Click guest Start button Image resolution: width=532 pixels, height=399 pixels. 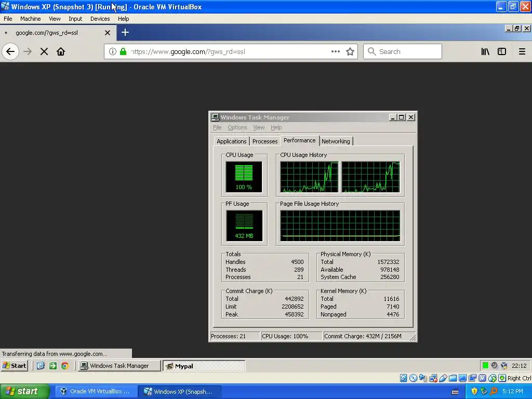(x=14, y=366)
